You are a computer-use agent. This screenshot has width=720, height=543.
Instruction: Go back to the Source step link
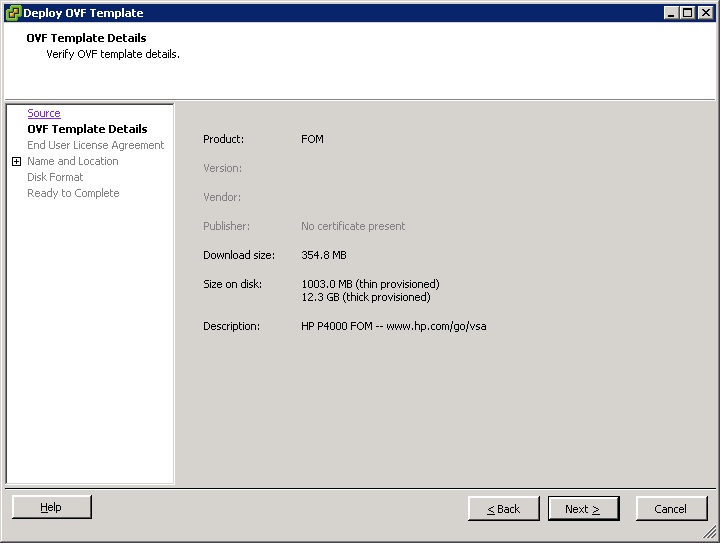point(44,113)
